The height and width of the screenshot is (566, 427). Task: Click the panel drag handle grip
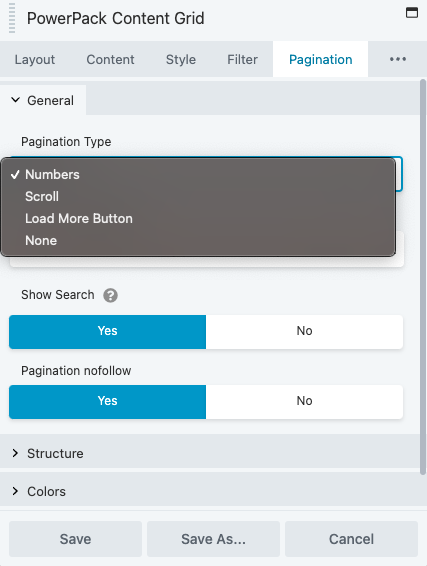click(12, 18)
